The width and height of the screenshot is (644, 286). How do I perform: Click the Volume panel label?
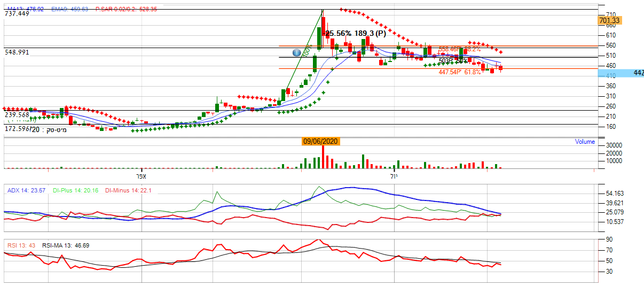pos(585,142)
